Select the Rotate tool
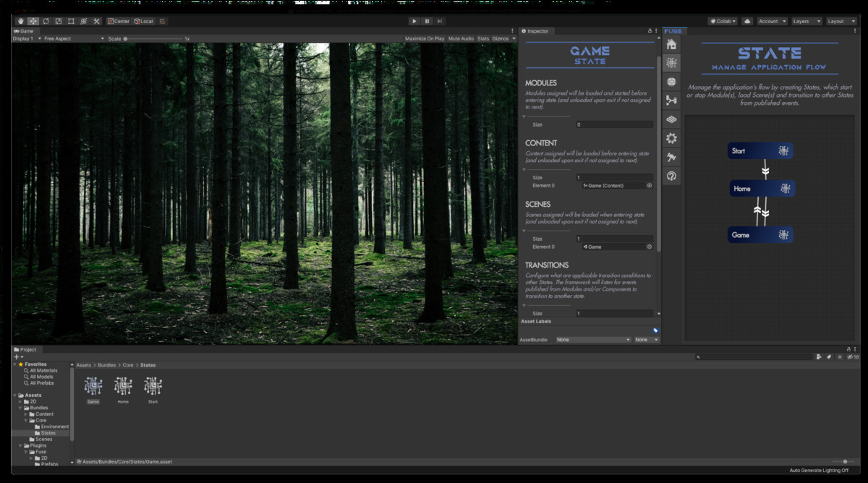868x483 pixels. click(x=46, y=21)
